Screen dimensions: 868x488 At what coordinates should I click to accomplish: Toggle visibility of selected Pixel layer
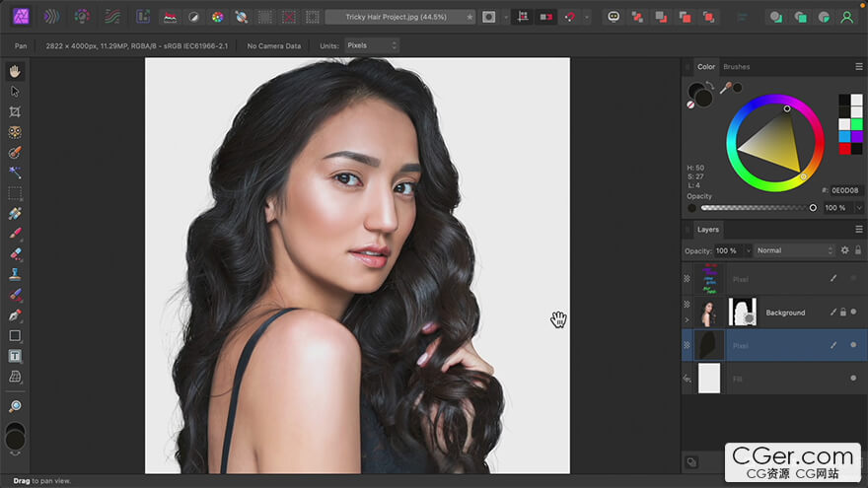click(x=853, y=345)
